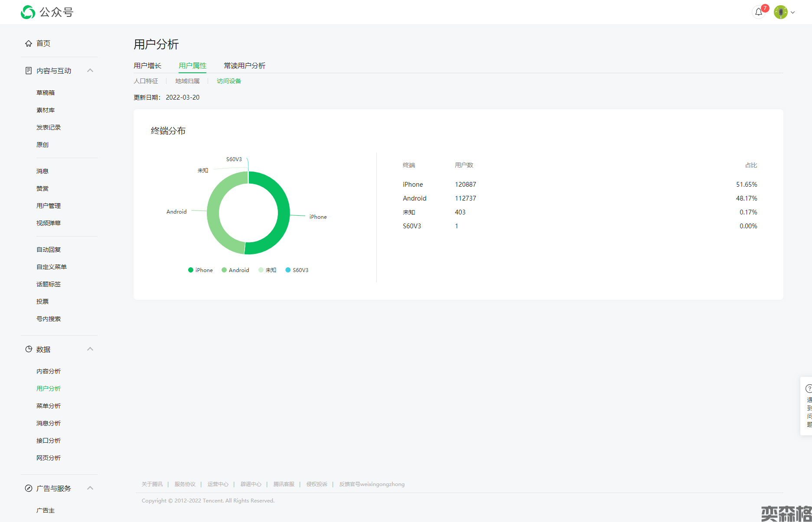Click the 未知 light green legend swatch
The width and height of the screenshot is (812, 522).
coord(261,270)
